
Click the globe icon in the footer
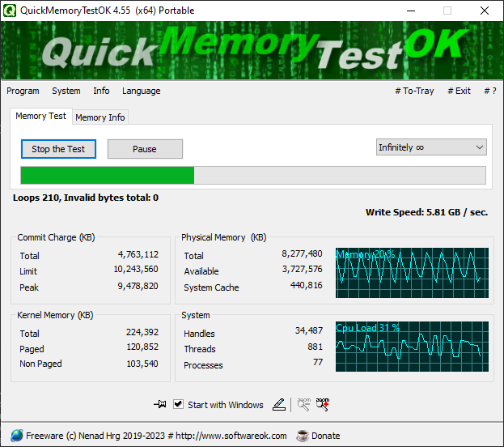pyautogui.click(x=17, y=436)
